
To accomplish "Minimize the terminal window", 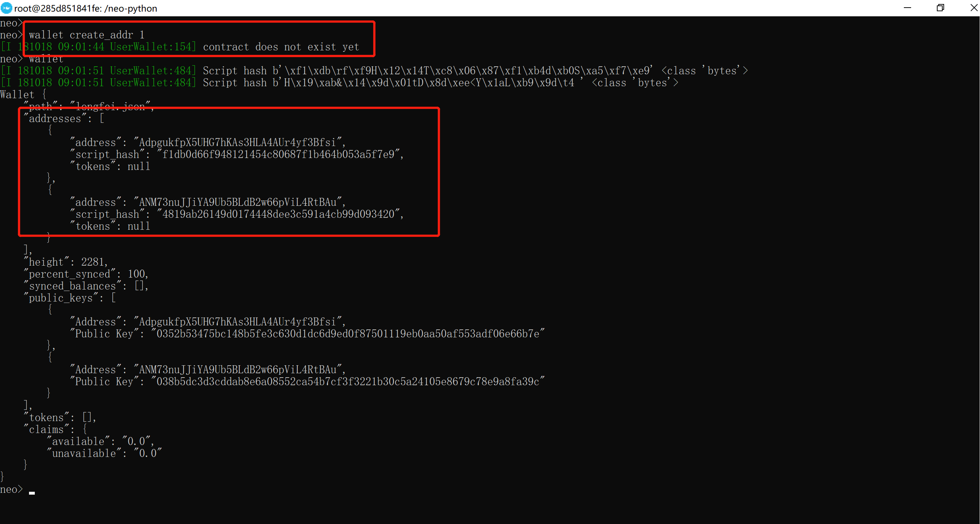I will 907,8.
